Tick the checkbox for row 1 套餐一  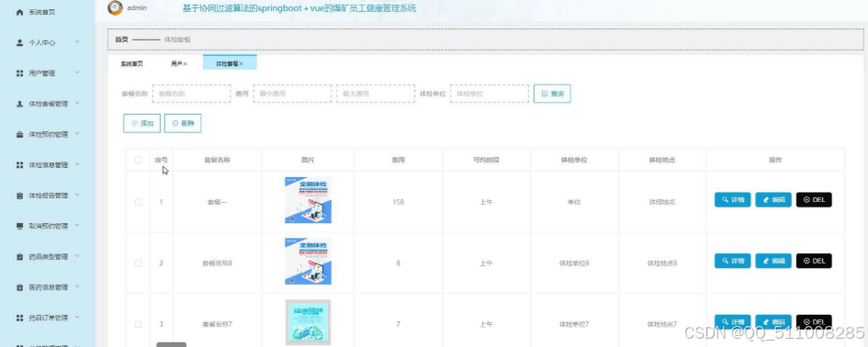[x=139, y=202]
